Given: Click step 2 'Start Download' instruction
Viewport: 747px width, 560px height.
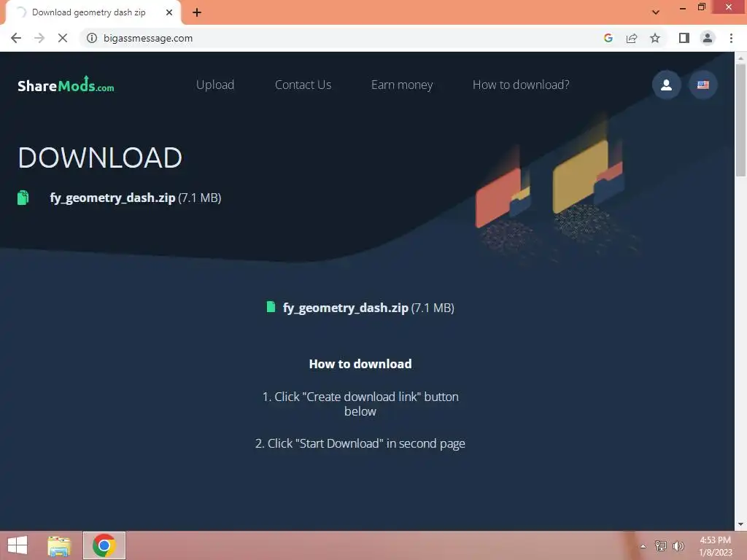Looking at the screenshot, I should tap(360, 443).
